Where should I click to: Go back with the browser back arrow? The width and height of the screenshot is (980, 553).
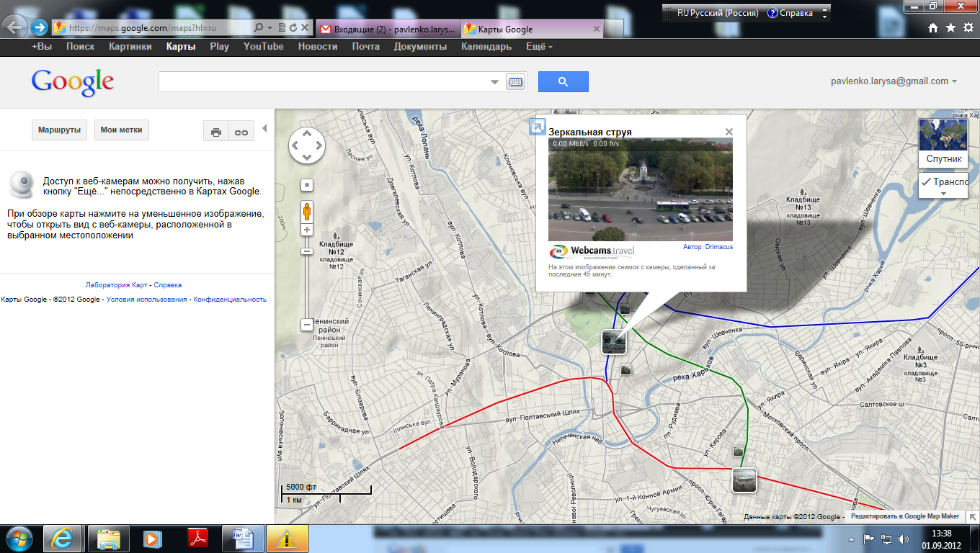coord(16,28)
